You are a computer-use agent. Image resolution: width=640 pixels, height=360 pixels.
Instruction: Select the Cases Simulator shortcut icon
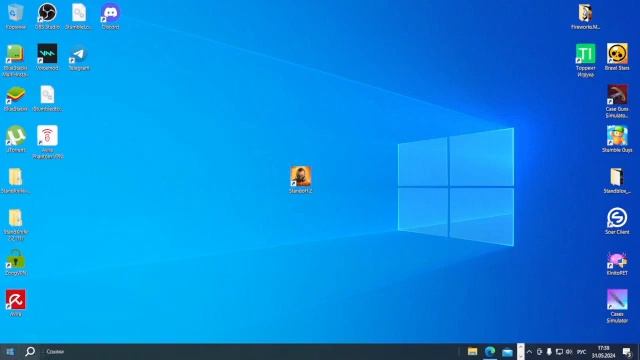(617, 300)
